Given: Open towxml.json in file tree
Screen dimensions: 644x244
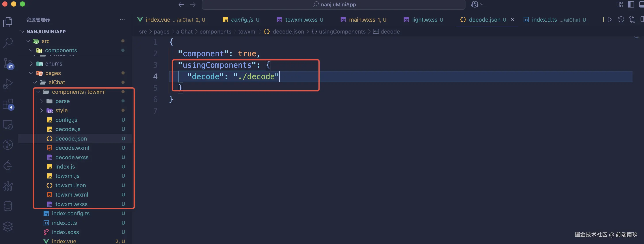Looking at the screenshot, I should click(71, 186).
